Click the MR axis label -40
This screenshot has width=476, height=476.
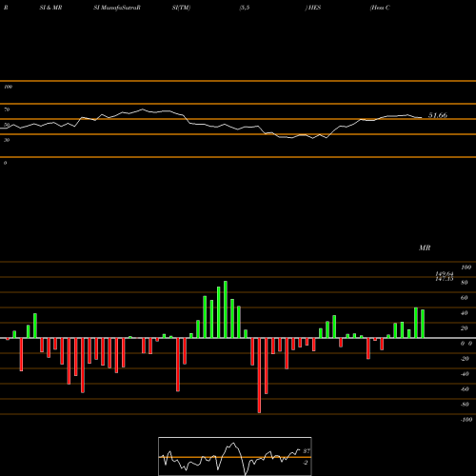(x=465, y=374)
